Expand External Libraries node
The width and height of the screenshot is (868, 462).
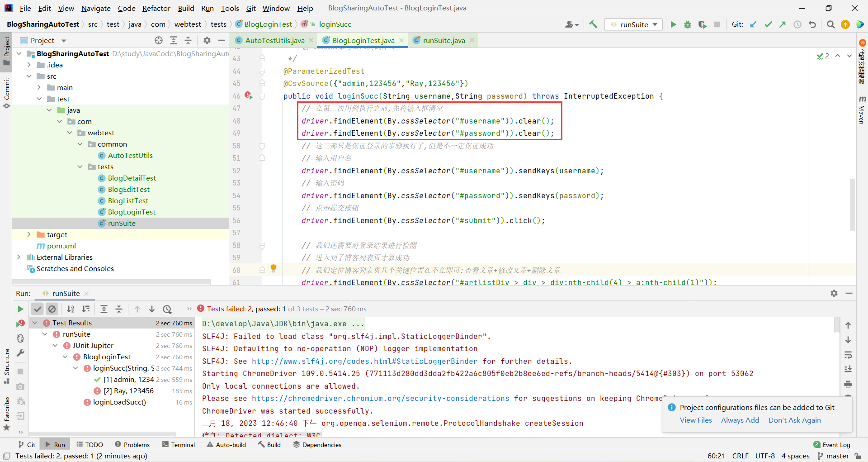[x=19, y=257]
